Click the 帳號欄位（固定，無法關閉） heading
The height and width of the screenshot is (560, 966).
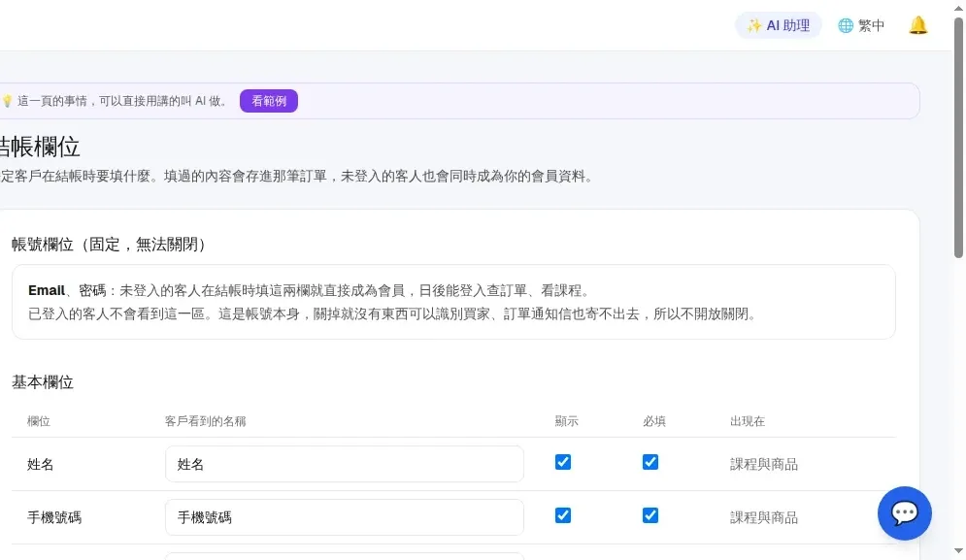click(x=109, y=245)
